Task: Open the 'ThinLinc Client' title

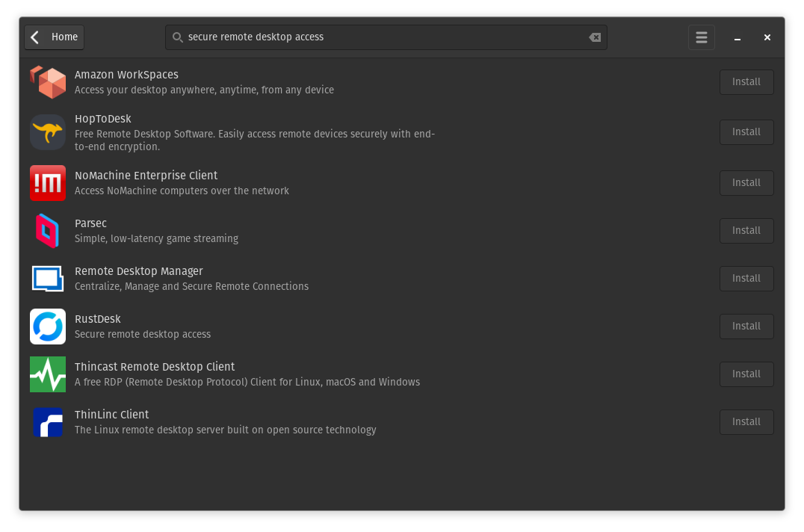Action: tap(112, 415)
